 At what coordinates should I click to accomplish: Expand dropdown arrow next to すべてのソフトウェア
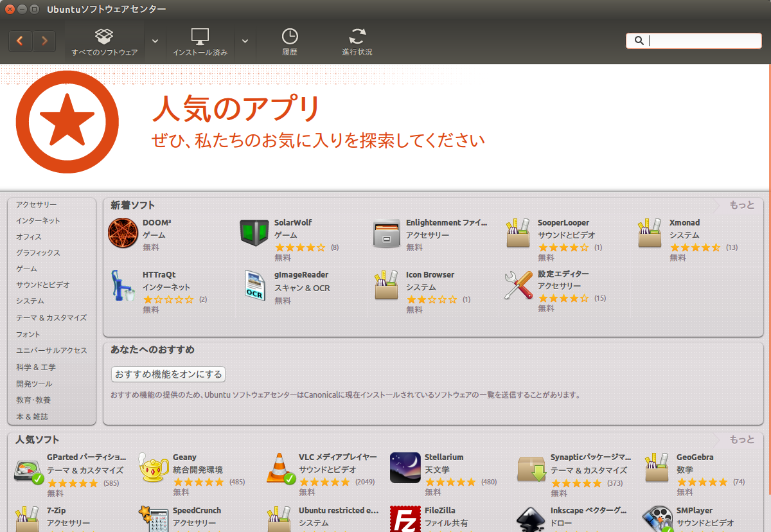point(155,41)
